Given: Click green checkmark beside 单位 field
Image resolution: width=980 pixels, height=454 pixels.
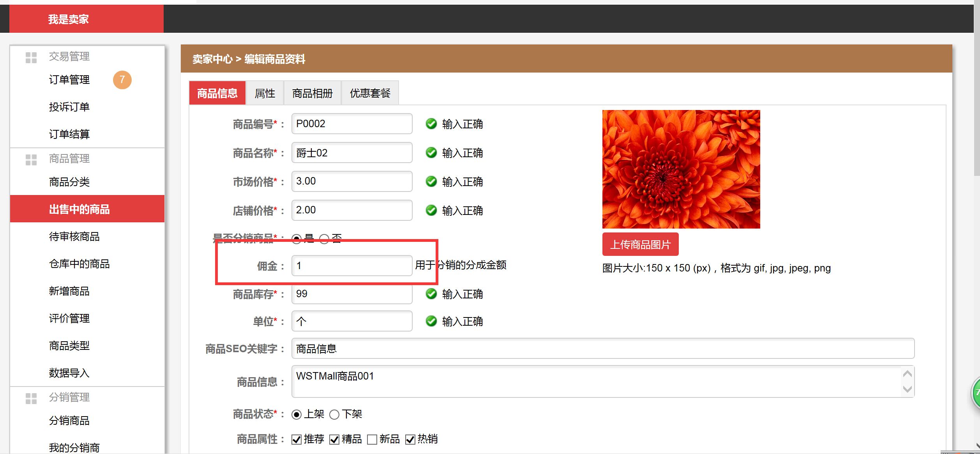Looking at the screenshot, I should 431,321.
